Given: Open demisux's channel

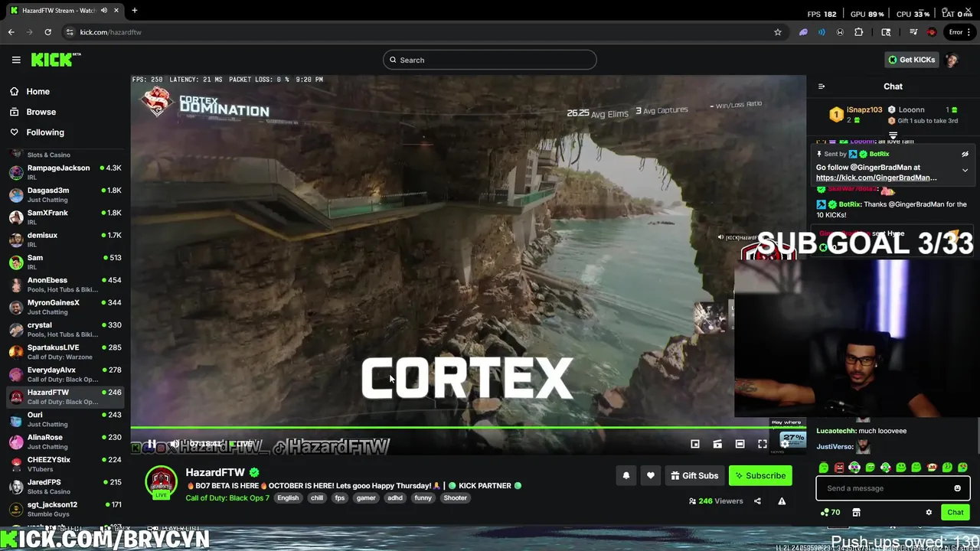Looking at the screenshot, I should 65,240.
